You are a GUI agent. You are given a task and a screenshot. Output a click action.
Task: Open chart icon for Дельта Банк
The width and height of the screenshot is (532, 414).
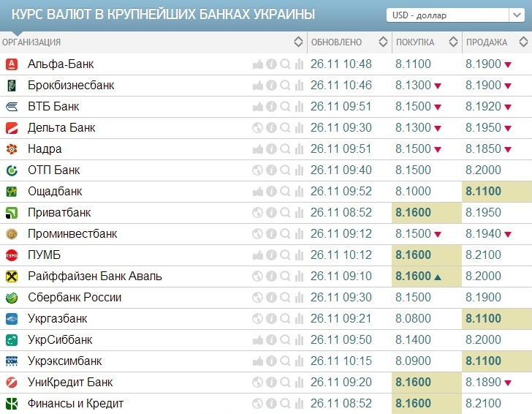pos(299,128)
